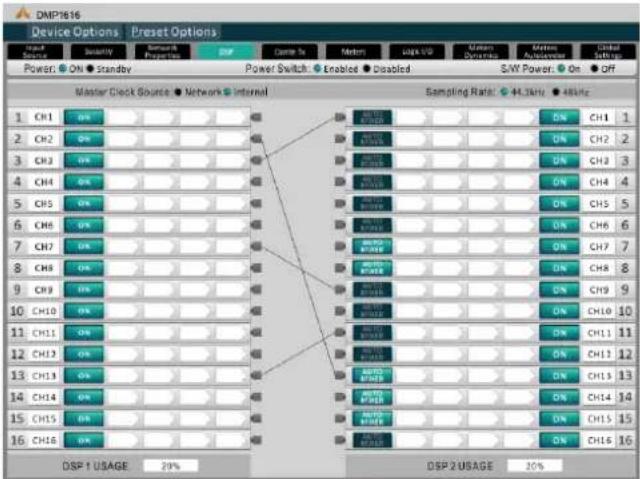Select input CH10 routing connector node
Viewport: 640px width, 479px height.
tap(256, 311)
